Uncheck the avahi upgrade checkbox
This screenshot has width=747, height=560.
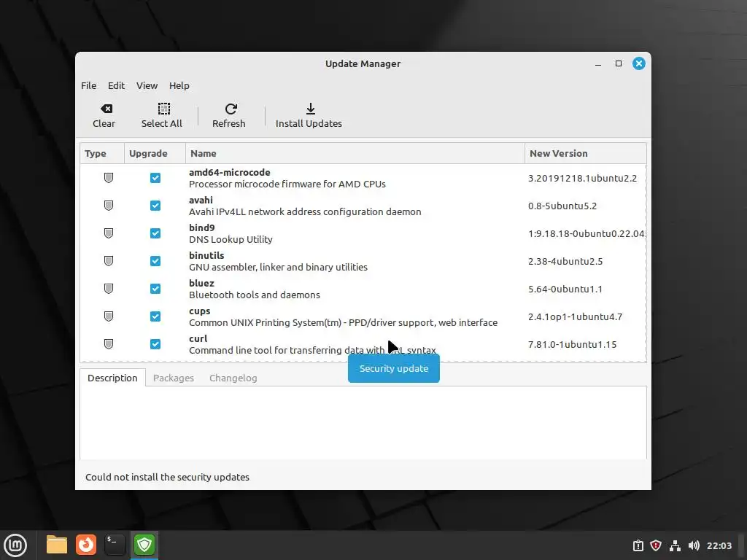coord(155,206)
